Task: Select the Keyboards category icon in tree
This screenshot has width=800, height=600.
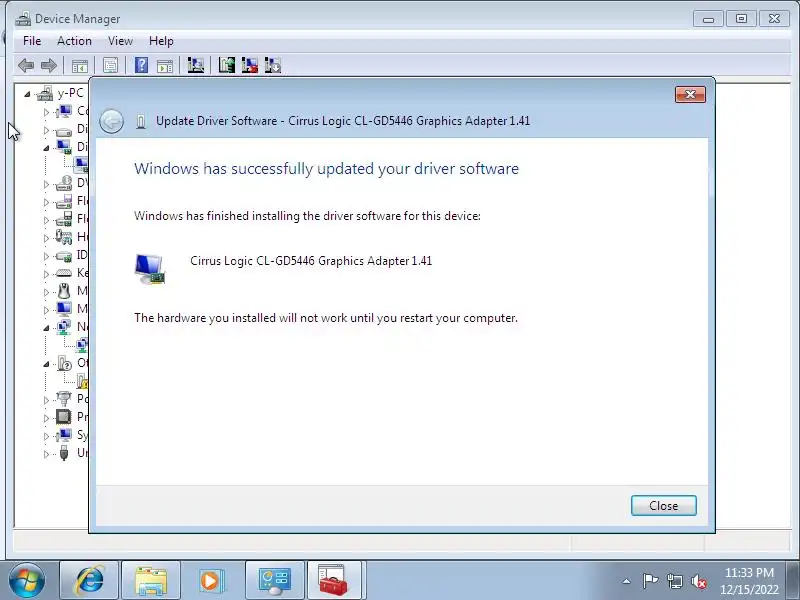Action: [x=64, y=273]
